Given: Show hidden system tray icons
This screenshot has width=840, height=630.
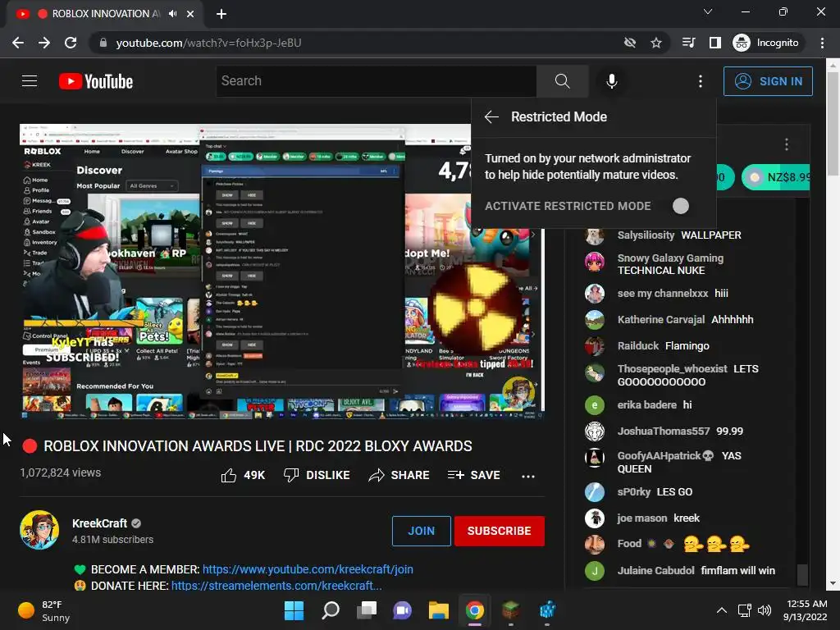Looking at the screenshot, I should tap(722, 610).
